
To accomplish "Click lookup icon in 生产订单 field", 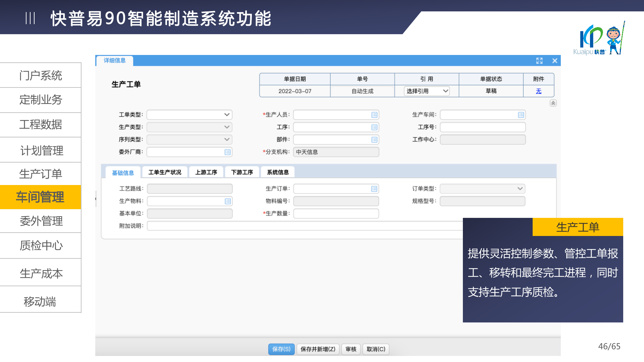I will 374,189.
